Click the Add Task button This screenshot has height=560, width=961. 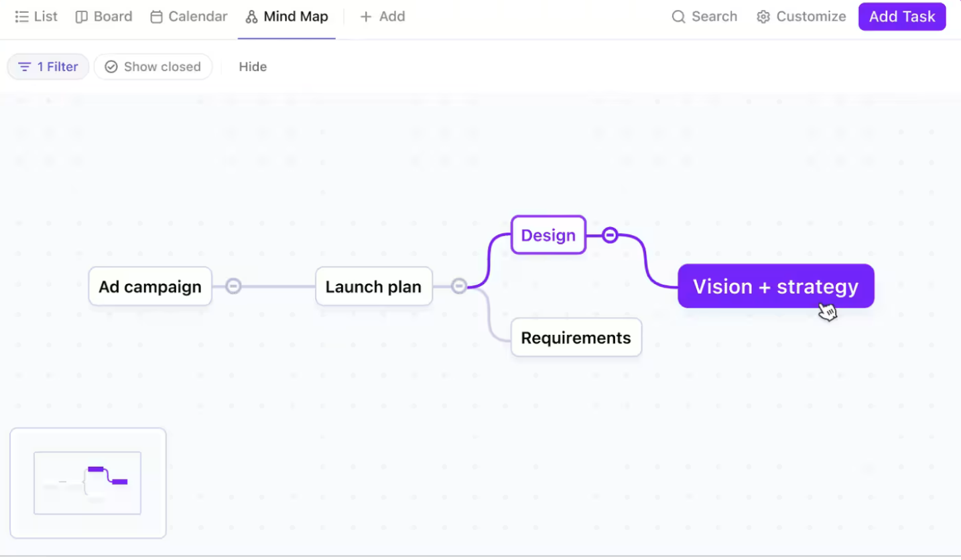tap(901, 16)
